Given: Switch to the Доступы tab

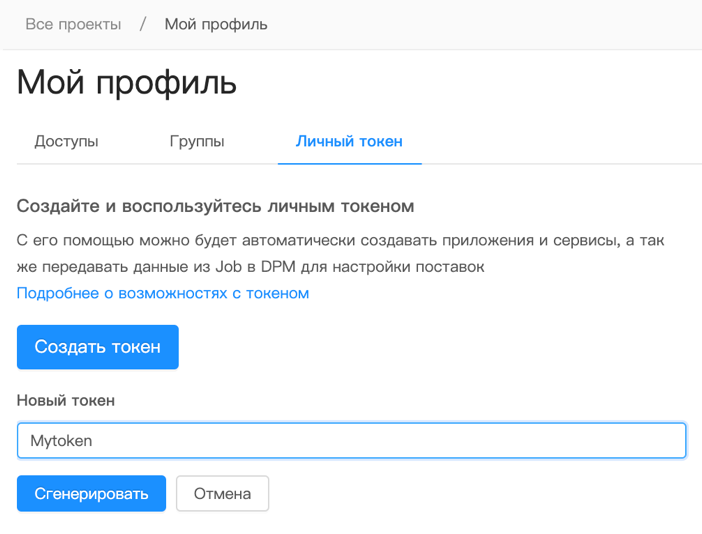Looking at the screenshot, I should pos(66,141).
